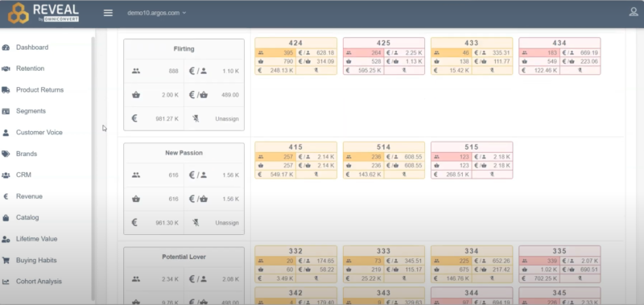Image resolution: width=644 pixels, height=305 pixels.
Task: Select the orange segment cell 424
Action: 295,56
